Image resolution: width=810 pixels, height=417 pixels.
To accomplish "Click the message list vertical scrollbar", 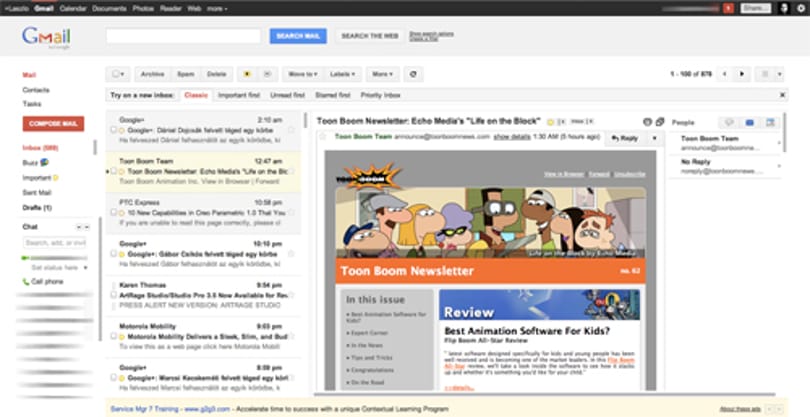I will pos(305,120).
